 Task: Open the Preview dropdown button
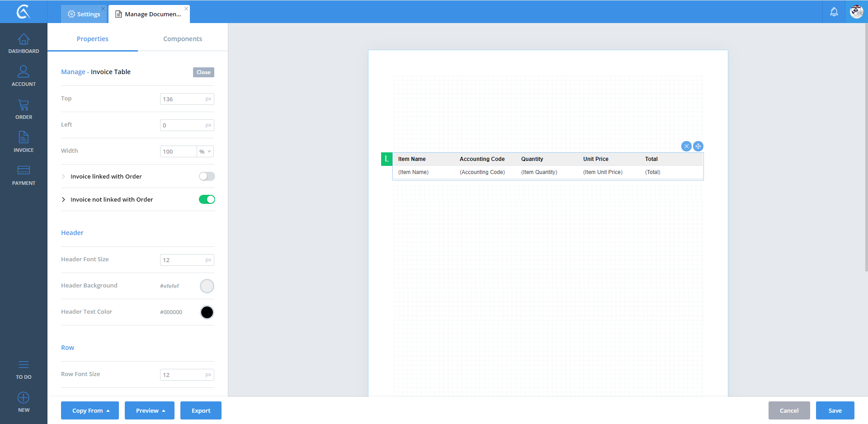click(x=150, y=410)
